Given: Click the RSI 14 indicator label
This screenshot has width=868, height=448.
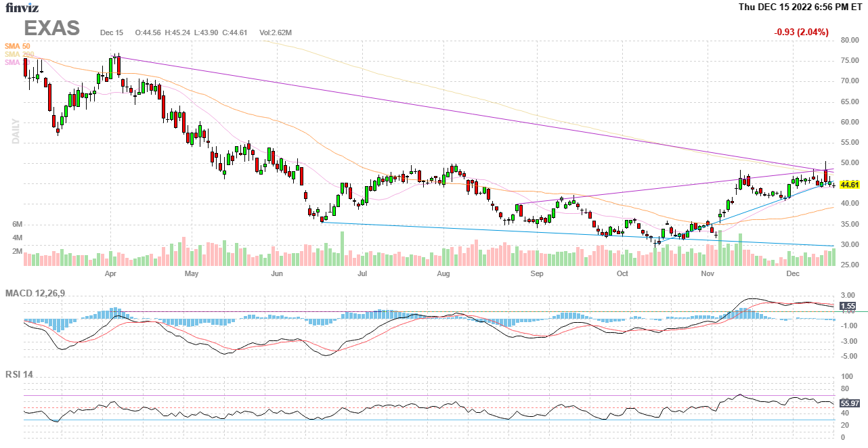Looking at the screenshot, I should pyautogui.click(x=19, y=374).
